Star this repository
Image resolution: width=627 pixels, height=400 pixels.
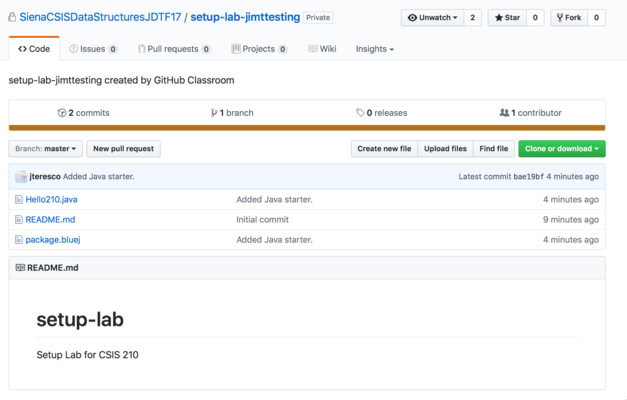tap(507, 18)
